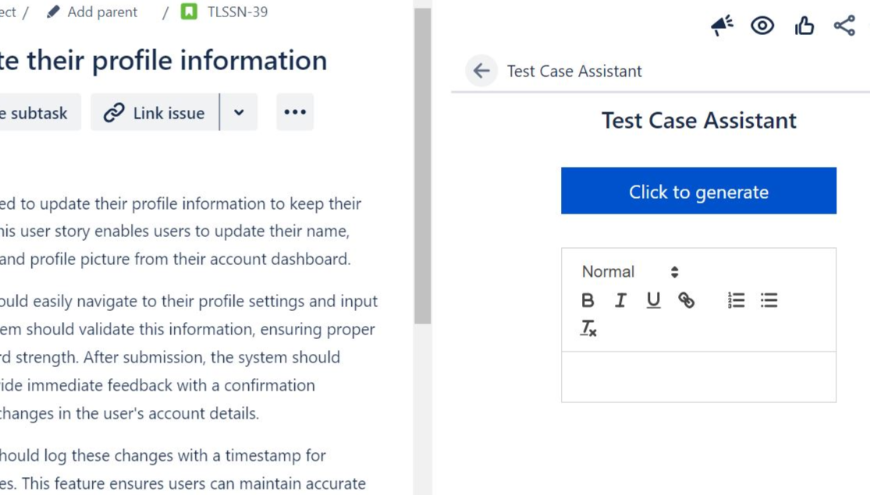Toggle bold formatting in editor

588,300
